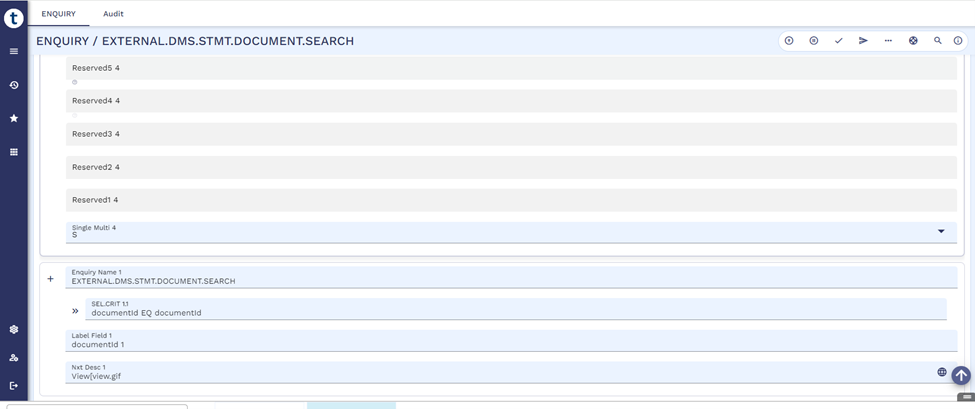
Task: Switch to the Audit tab
Action: (x=113, y=13)
